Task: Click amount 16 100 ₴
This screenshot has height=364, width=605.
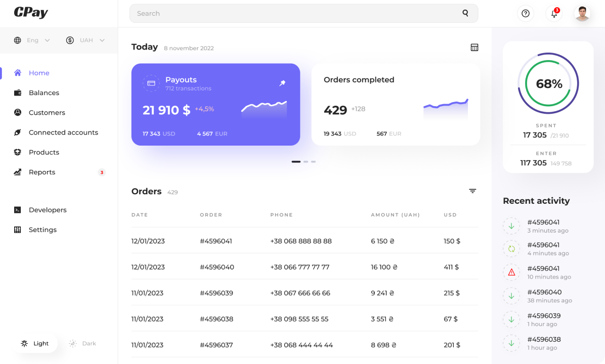Action: [384, 267]
